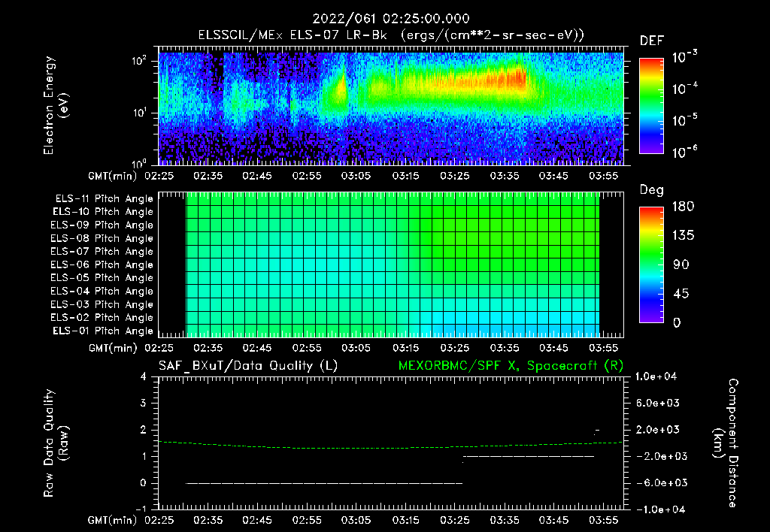Click the electron energy spectrogram plot area

coord(391,106)
